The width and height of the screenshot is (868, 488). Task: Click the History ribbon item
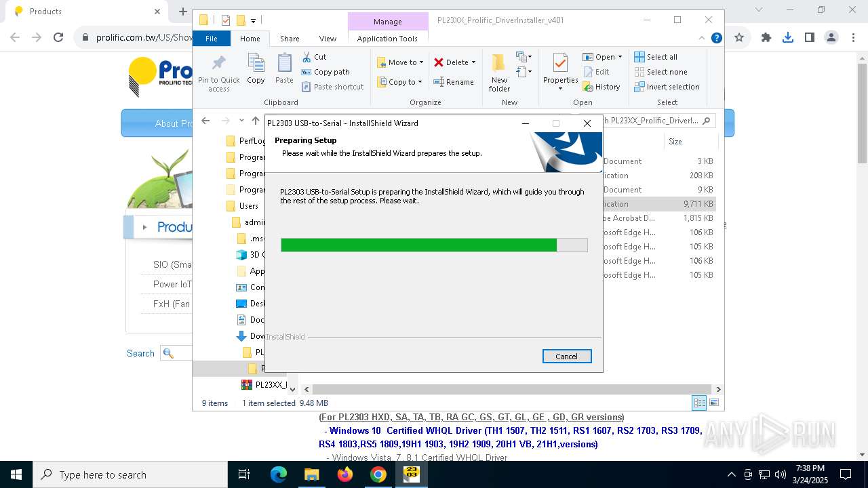point(601,87)
